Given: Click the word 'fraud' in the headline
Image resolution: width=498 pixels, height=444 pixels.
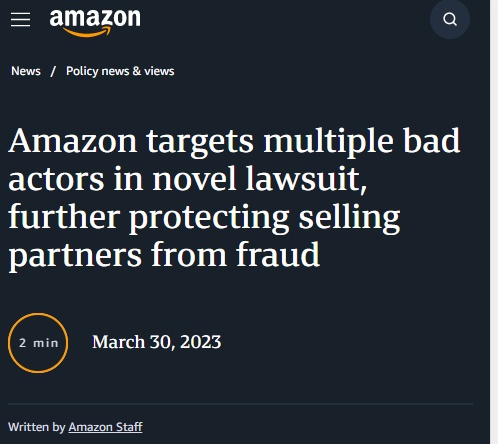Looking at the screenshot, I should [278, 255].
